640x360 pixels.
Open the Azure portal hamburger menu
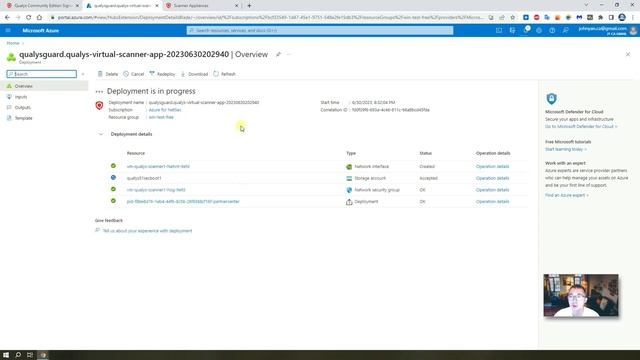point(8,30)
